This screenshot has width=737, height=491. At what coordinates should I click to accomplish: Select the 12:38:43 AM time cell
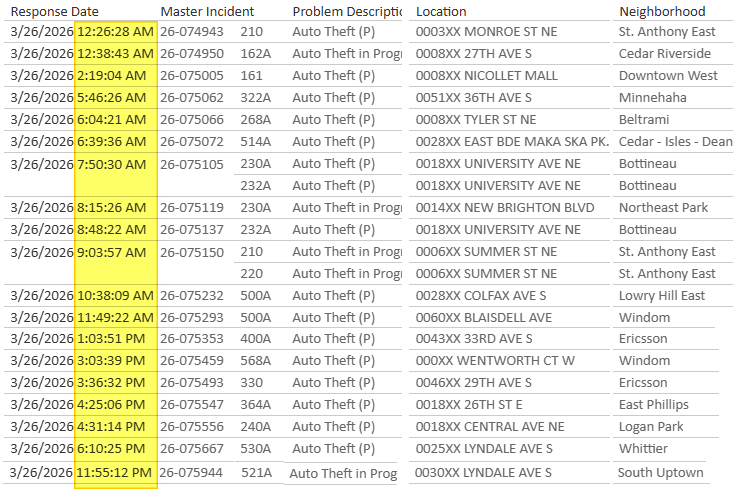(115, 54)
